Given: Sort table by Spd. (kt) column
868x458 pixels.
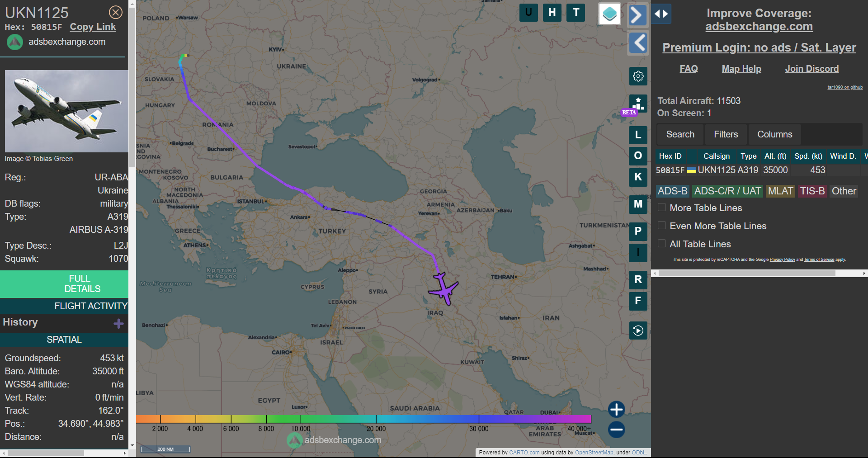Looking at the screenshot, I should click(808, 156).
